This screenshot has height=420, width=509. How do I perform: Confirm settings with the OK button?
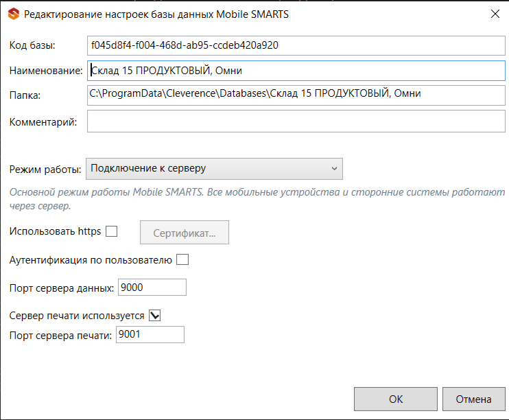pyautogui.click(x=396, y=399)
